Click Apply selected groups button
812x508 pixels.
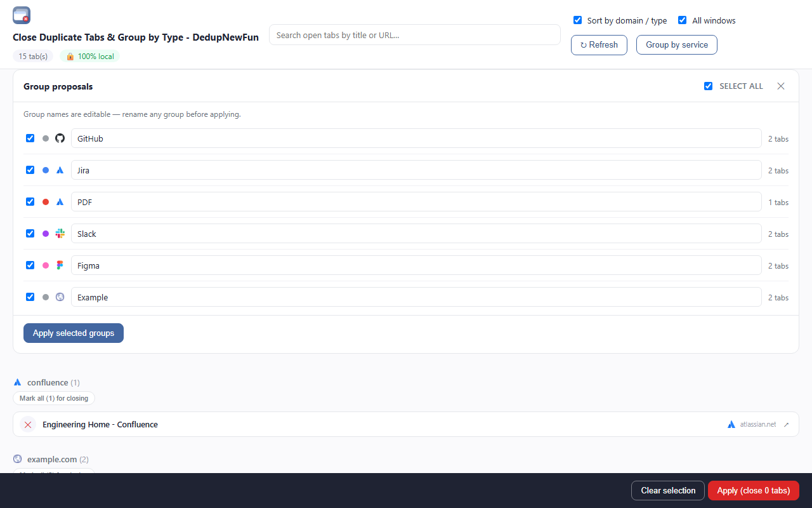pyautogui.click(x=74, y=333)
